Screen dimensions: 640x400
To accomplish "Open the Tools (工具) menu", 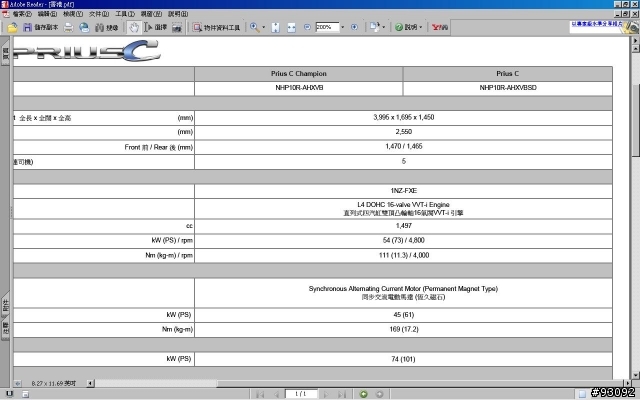I will [x=124, y=14].
